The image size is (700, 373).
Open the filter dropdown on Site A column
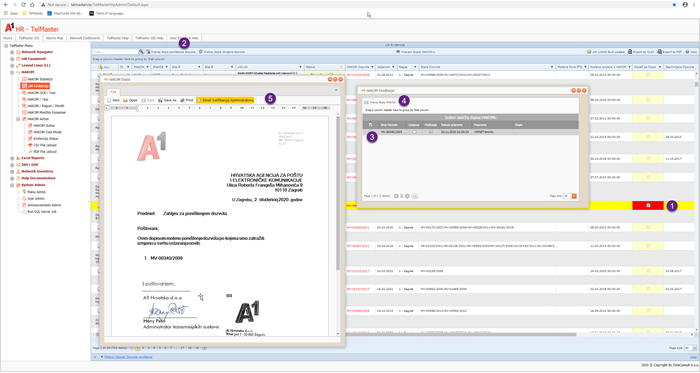pos(199,67)
